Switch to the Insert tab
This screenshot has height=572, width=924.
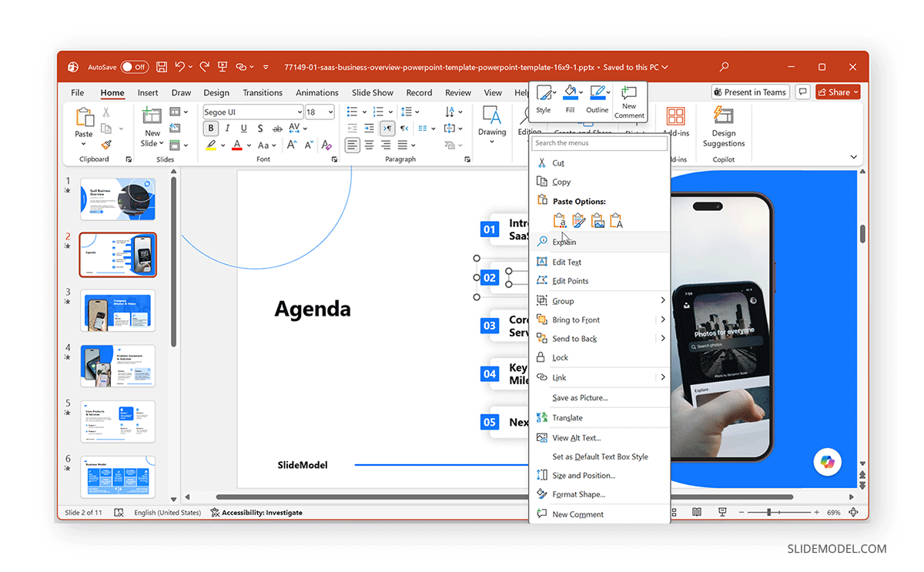(148, 92)
